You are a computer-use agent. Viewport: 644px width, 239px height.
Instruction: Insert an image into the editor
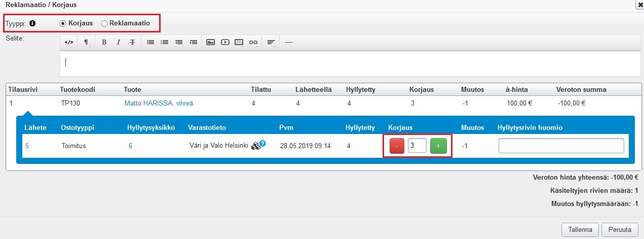[x=210, y=42]
